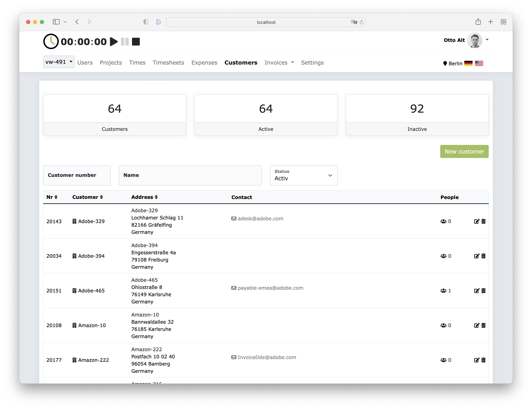Edit customer Adobe-465
Screen dimensions: 532x409
pyautogui.click(x=477, y=291)
